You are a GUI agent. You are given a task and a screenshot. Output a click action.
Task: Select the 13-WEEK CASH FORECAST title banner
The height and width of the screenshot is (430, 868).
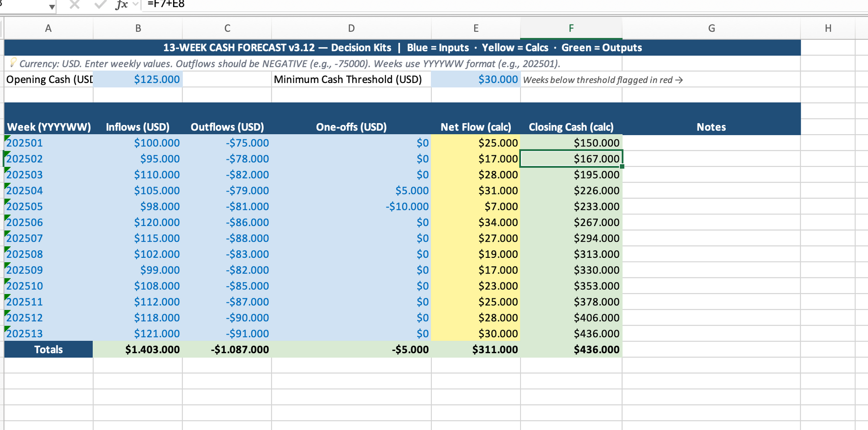click(402, 48)
